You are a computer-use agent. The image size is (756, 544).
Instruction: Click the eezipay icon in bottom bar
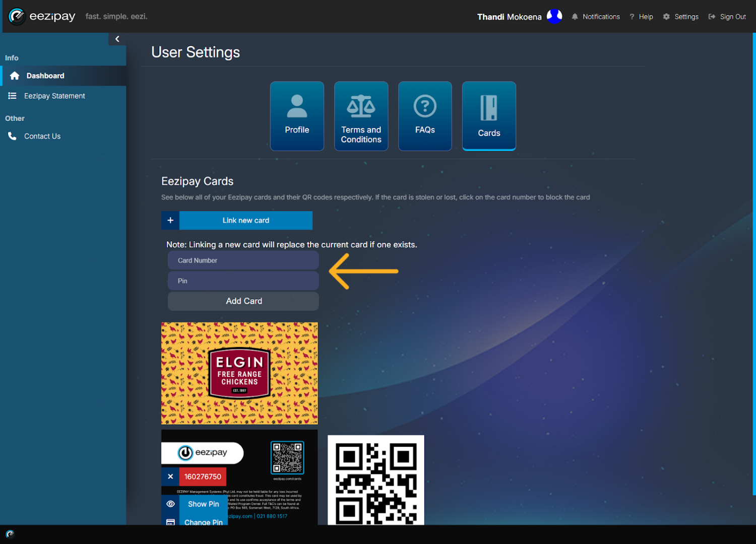(x=10, y=534)
